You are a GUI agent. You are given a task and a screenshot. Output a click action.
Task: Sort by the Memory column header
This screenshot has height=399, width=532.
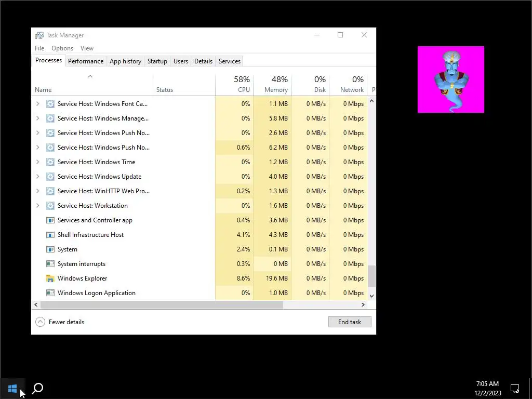(x=272, y=85)
